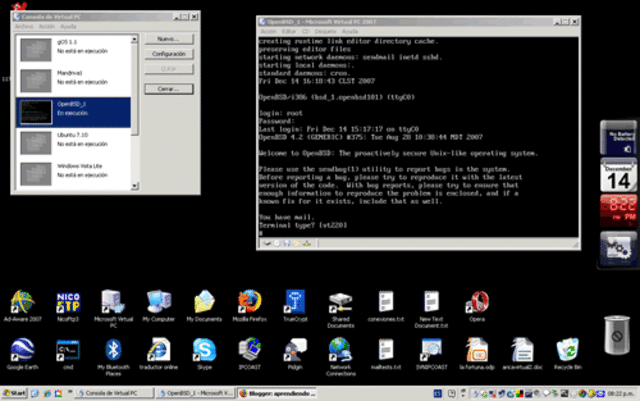Launch Pidgin desktop shortcut
This screenshot has width=640, height=401.
(x=295, y=354)
